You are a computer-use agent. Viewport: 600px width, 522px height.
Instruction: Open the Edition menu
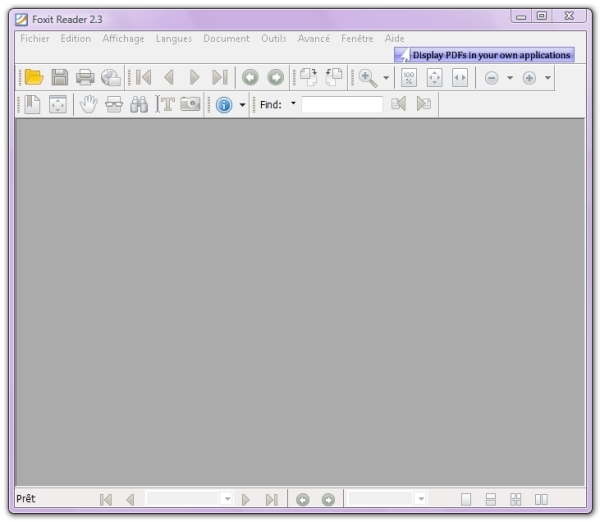[76, 39]
